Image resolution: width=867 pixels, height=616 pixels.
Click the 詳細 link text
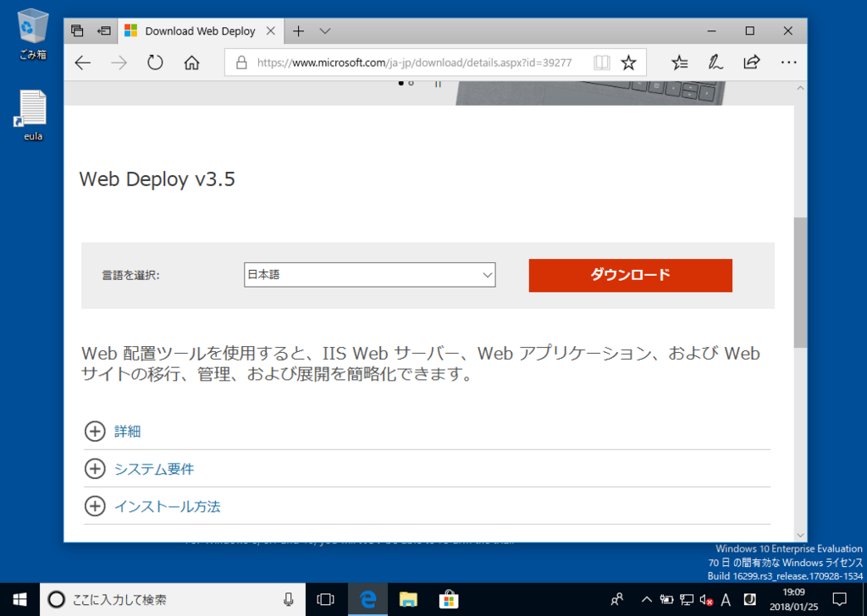[127, 431]
